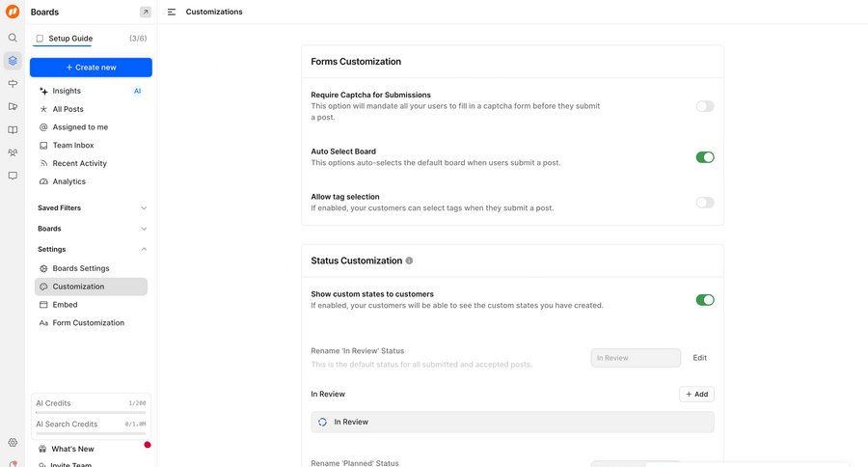Open settings gear at rail bottom
Screen dimensions: 868x467
pyautogui.click(x=13, y=442)
